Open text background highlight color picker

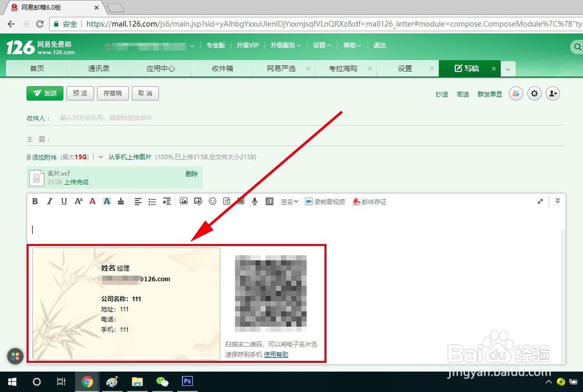(107, 202)
